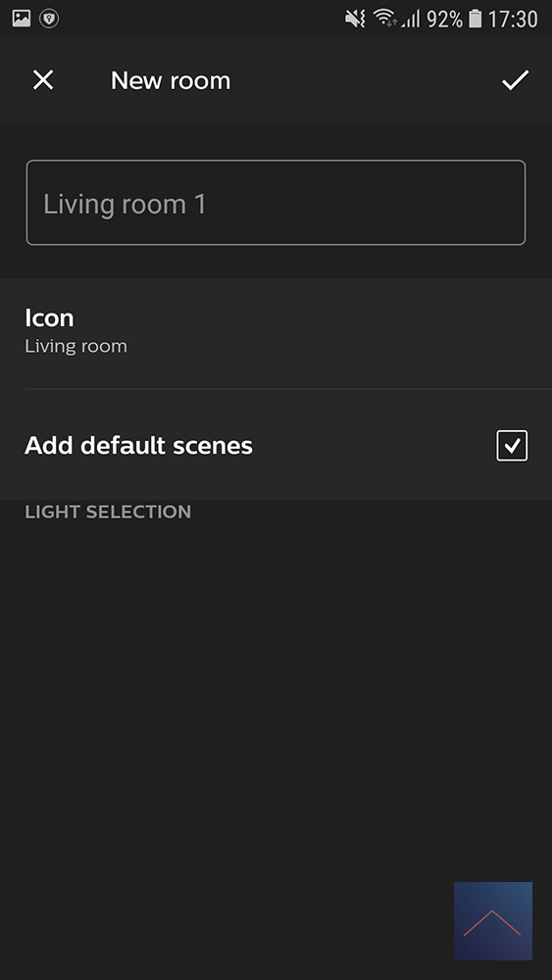Image resolution: width=552 pixels, height=980 pixels.
Task: Click the Living room 1 name field
Action: point(276,203)
